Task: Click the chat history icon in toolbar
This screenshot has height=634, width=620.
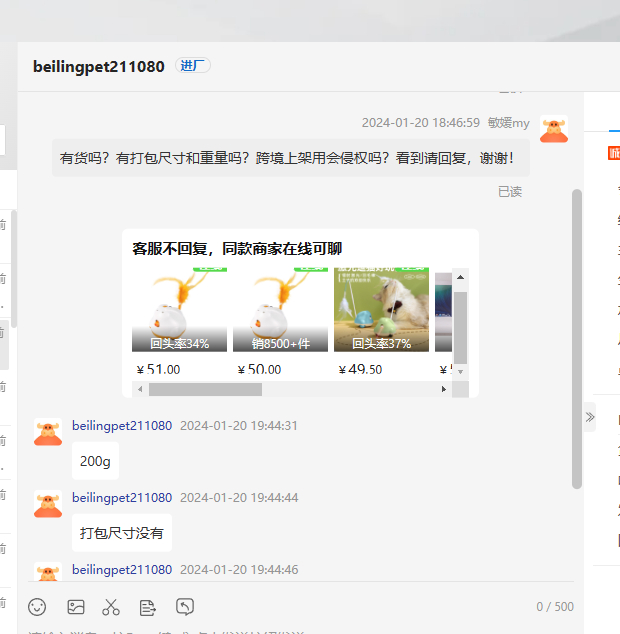Action: (185, 606)
